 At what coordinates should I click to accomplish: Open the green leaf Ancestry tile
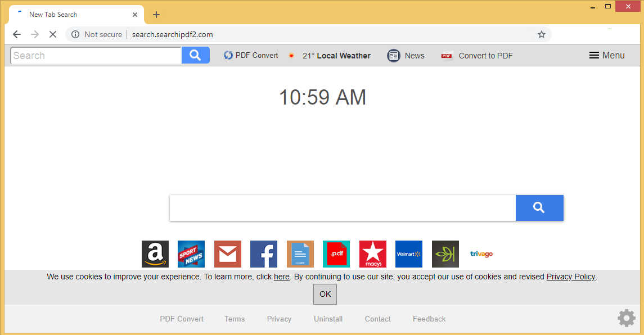pos(445,254)
